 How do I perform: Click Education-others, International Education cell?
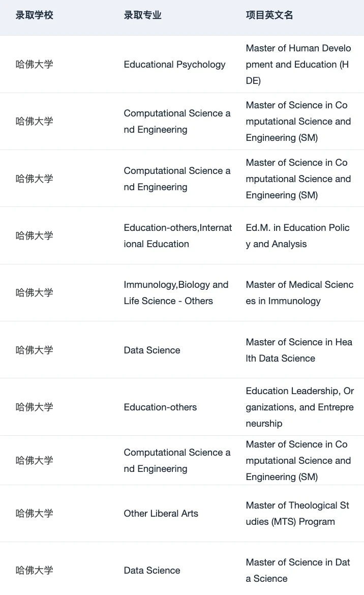(x=177, y=235)
